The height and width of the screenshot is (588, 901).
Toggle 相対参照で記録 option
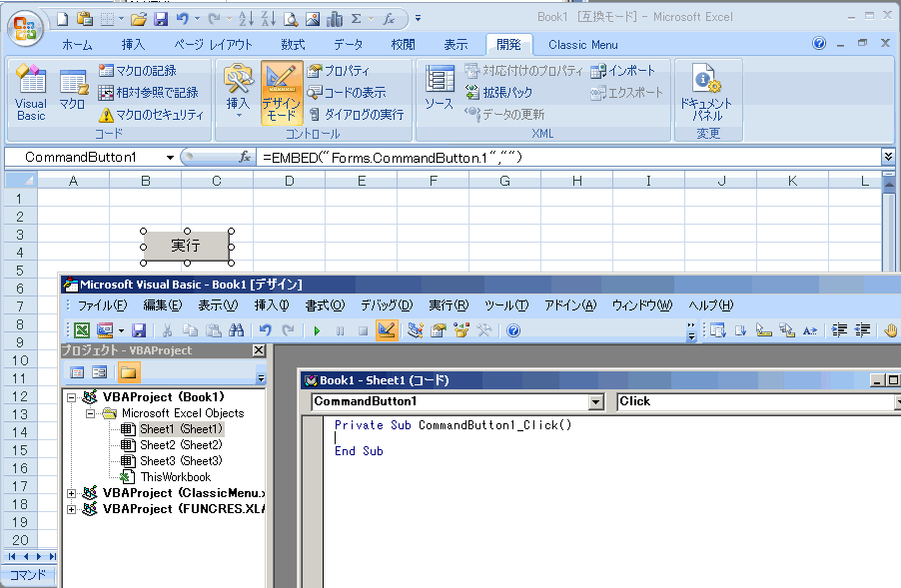(x=149, y=93)
